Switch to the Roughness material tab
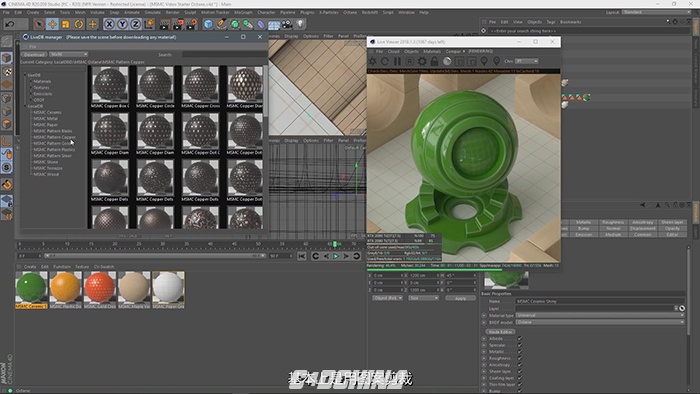The height and width of the screenshot is (394, 700). [613, 222]
